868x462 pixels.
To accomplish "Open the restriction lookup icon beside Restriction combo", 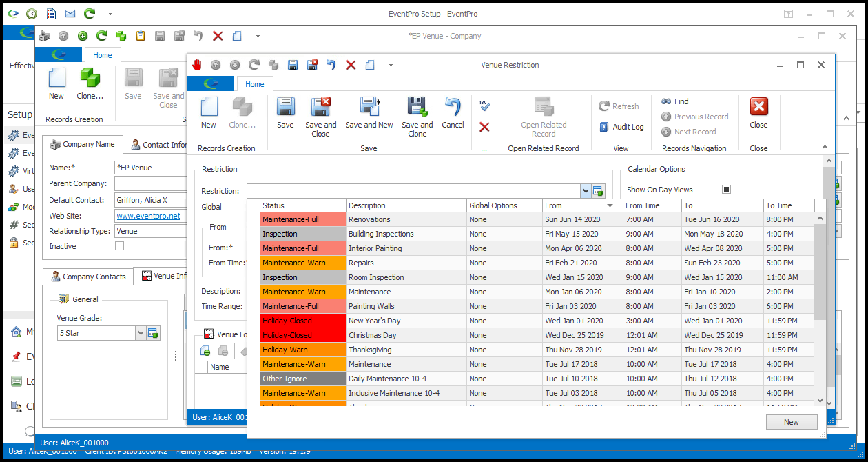I will tap(598, 191).
